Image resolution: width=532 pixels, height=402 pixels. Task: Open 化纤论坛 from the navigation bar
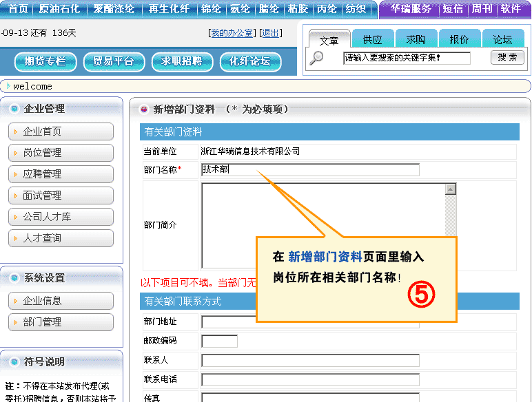250,61
